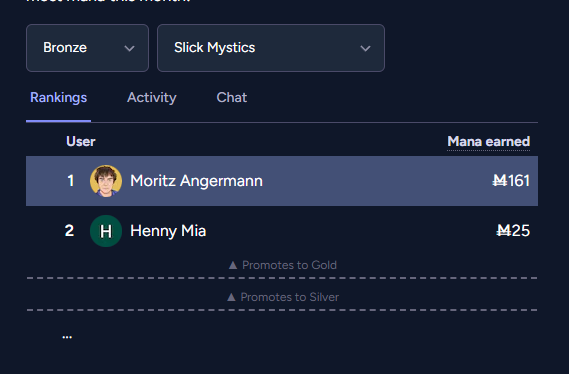This screenshot has height=374, width=569.
Task: Switch to the Activity tab
Action: click(x=152, y=98)
